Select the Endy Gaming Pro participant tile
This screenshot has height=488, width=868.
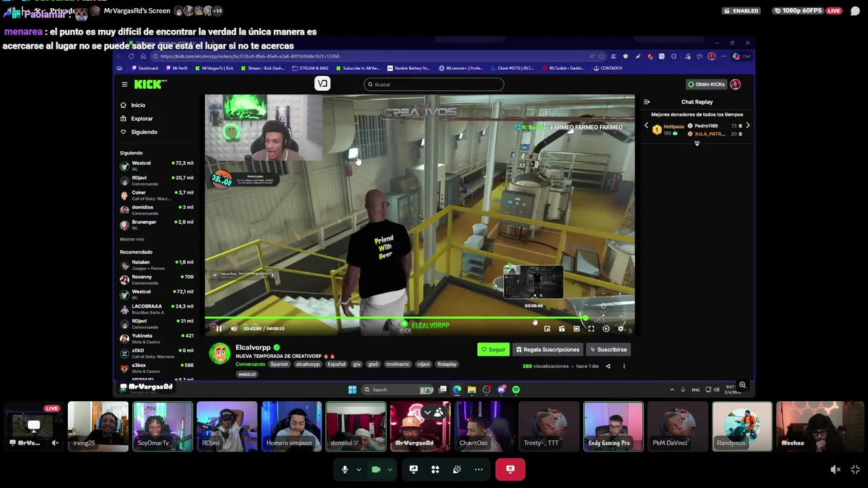[x=613, y=426]
